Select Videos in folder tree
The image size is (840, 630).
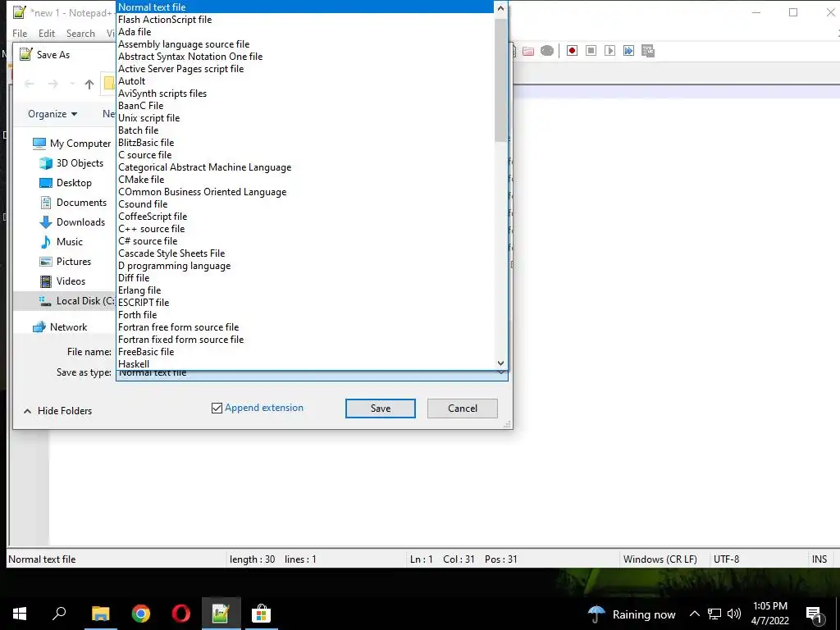coord(62,281)
